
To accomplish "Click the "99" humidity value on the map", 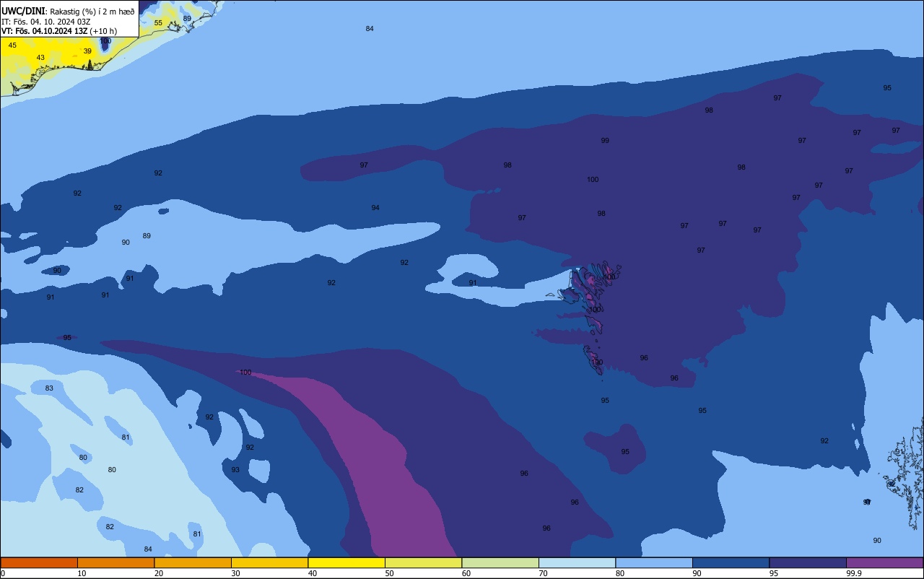I will pos(605,141).
